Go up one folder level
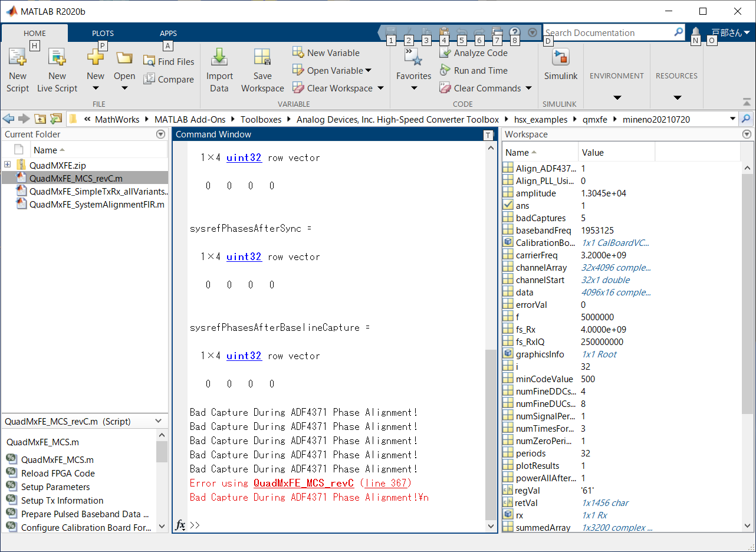 click(x=40, y=119)
